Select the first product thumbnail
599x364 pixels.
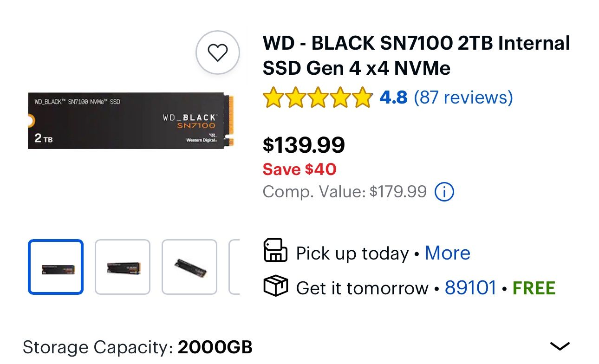point(55,266)
